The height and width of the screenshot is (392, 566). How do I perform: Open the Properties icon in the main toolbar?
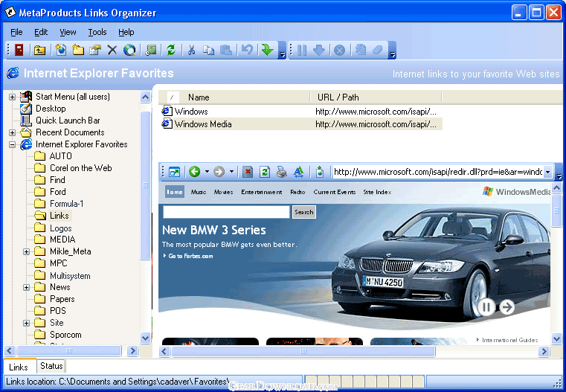[x=95, y=50]
